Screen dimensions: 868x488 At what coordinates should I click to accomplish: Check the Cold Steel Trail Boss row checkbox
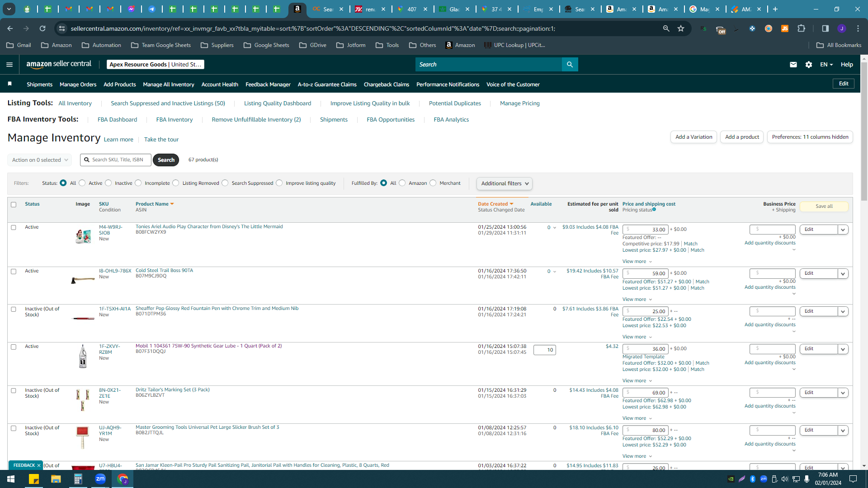pos(14,272)
